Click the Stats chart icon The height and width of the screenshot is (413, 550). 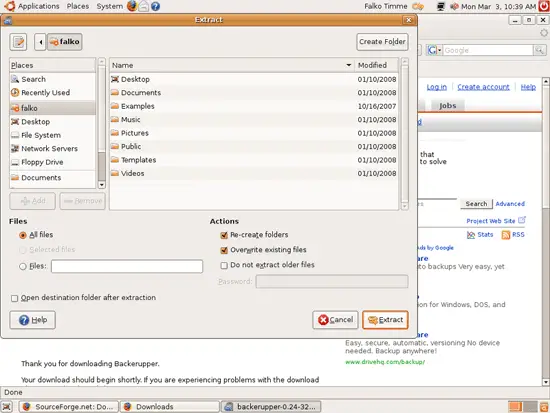[471, 235]
